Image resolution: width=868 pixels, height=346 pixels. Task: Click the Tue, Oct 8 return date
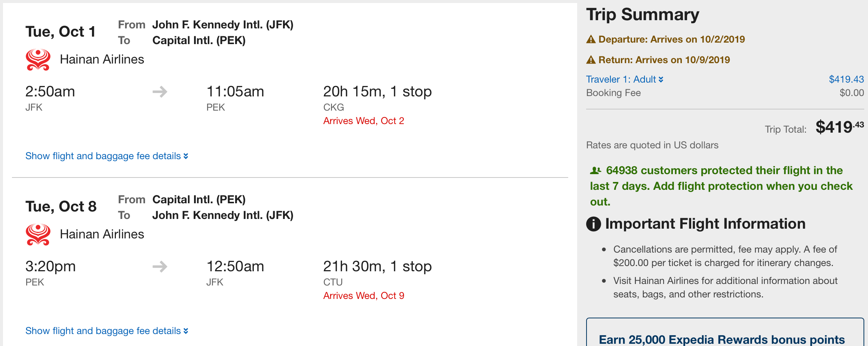click(x=61, y=207)
